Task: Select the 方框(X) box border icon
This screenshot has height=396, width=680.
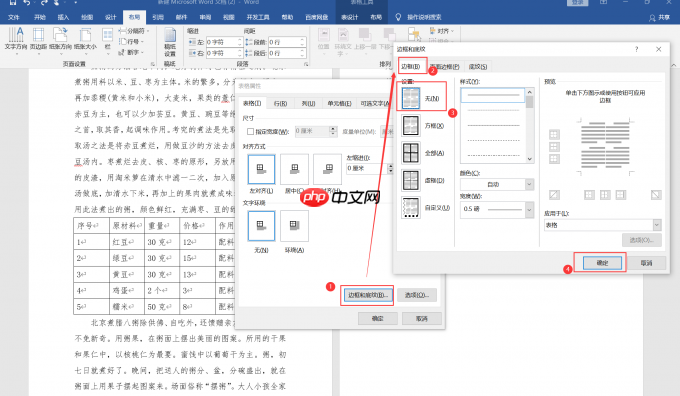Action: [411, 125]
